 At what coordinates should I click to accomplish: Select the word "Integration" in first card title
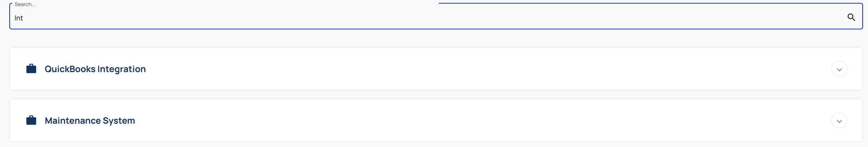[122, 69]
